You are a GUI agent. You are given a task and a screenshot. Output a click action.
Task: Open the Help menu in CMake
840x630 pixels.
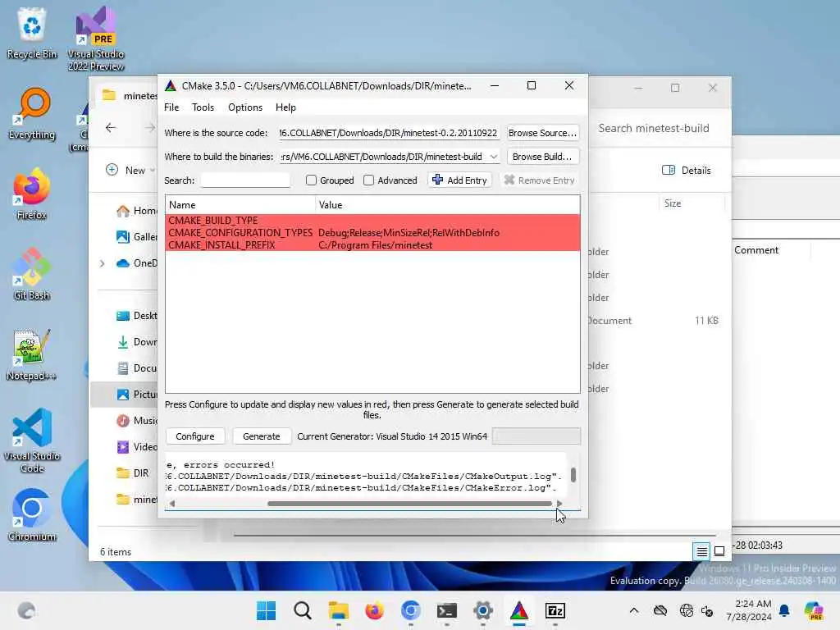[x=285, y=107]
